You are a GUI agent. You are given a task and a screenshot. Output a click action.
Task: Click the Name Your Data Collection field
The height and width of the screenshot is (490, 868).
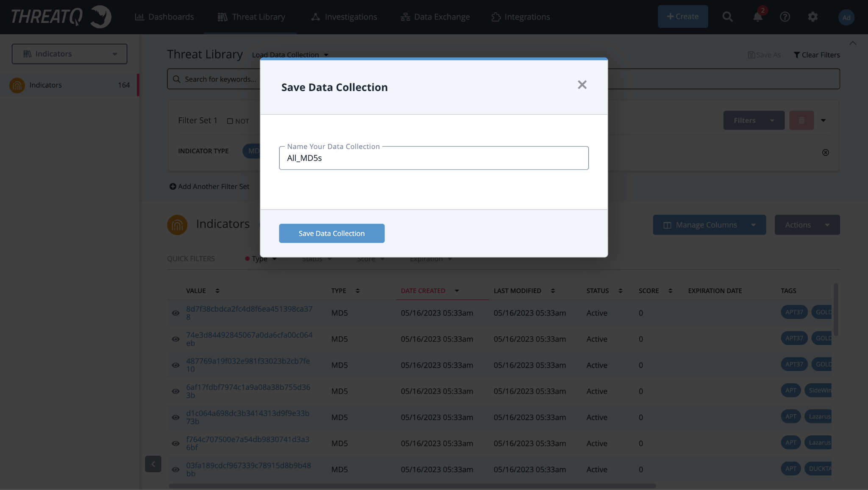click(x=434, y=158)
